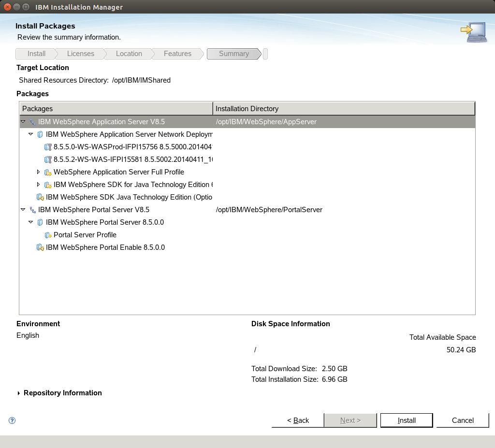495x448 pixels.
Task: Click the package icon beside Application Server Network Deployment
Action: pyautogui.click(x=40, y=134)
